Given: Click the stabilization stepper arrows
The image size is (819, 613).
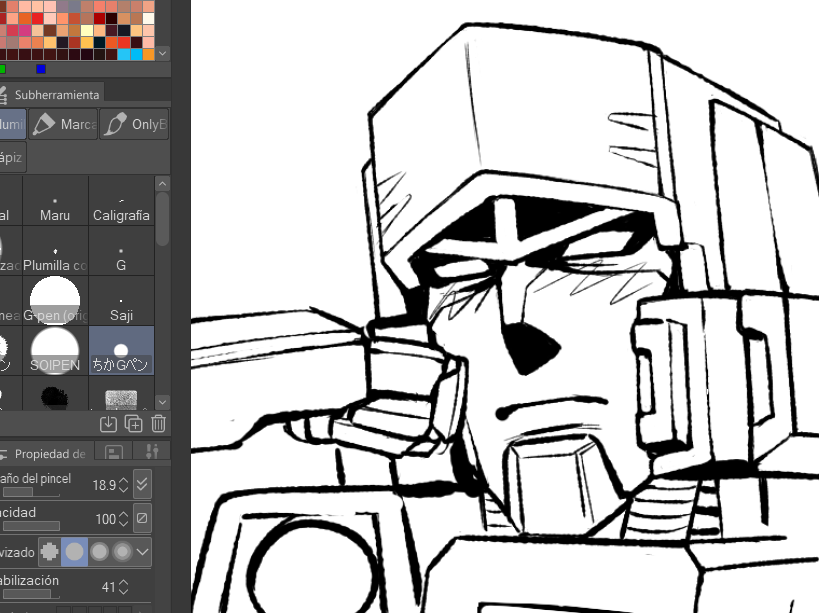Looking at the screenshot, I should click(x=123, y=587).
